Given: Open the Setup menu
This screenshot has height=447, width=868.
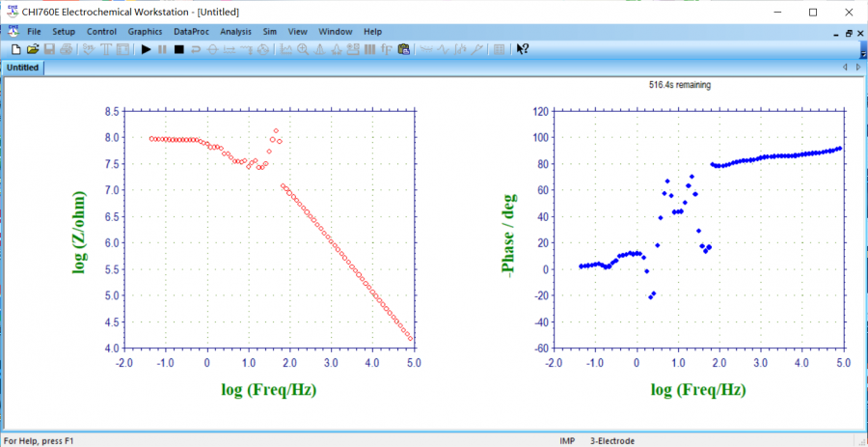Looking at the screenshot, I should [x=64, y=32].
